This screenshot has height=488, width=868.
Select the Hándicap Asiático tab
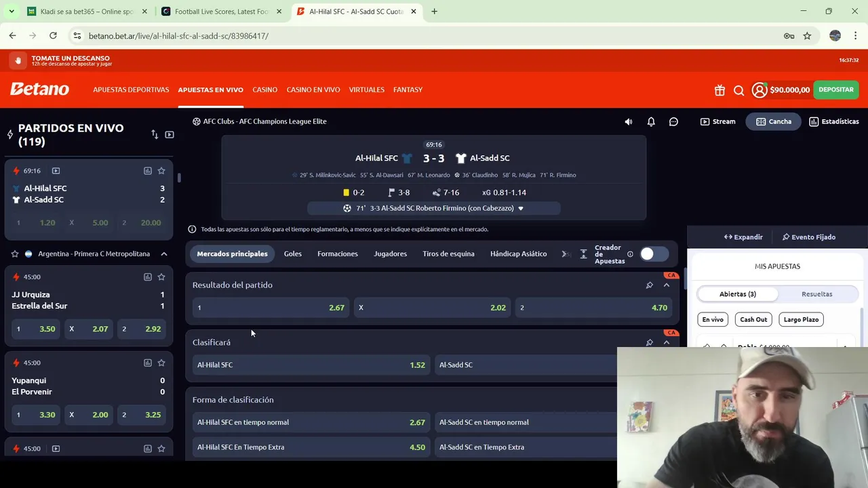click(x=519, y=254)
